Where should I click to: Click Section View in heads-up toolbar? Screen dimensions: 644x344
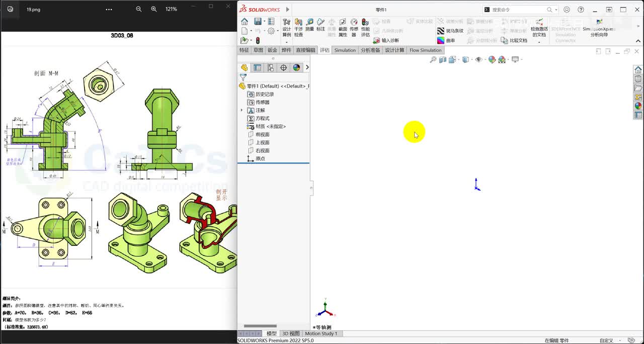pyautogui.click(x=443, y=59)
